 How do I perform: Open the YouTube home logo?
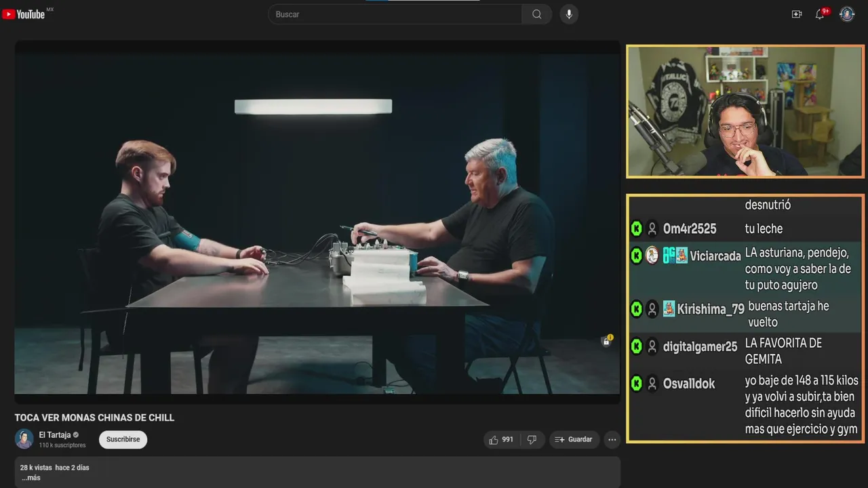[24, 14]
